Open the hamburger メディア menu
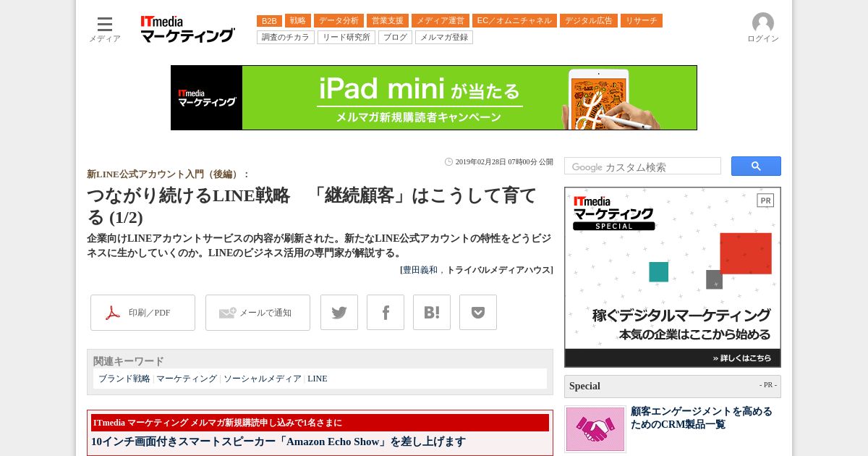Image resolution: width=868 pixels, height=456 pixels. click(105, 29)
